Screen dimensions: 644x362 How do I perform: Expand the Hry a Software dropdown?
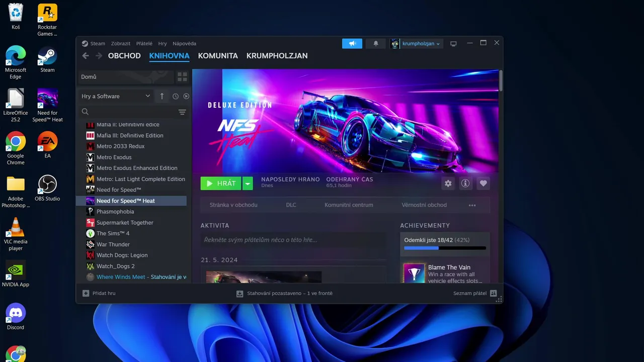116,96
